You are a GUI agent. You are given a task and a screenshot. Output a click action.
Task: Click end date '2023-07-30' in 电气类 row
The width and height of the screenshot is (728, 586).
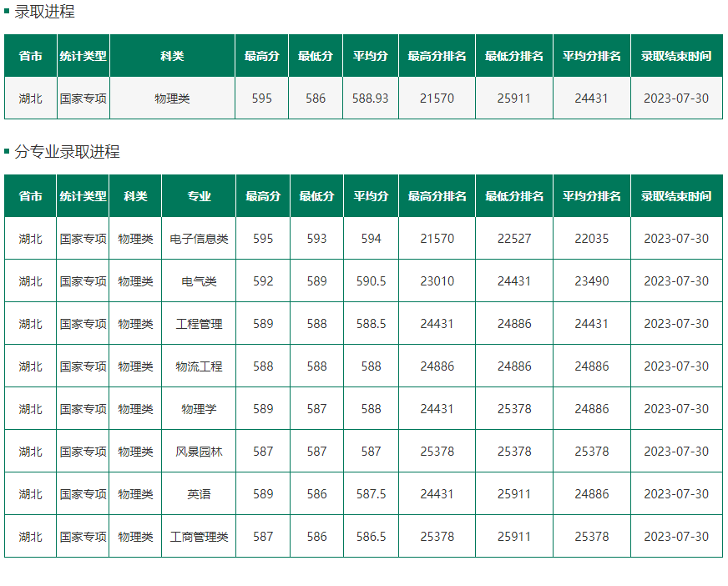676,281
